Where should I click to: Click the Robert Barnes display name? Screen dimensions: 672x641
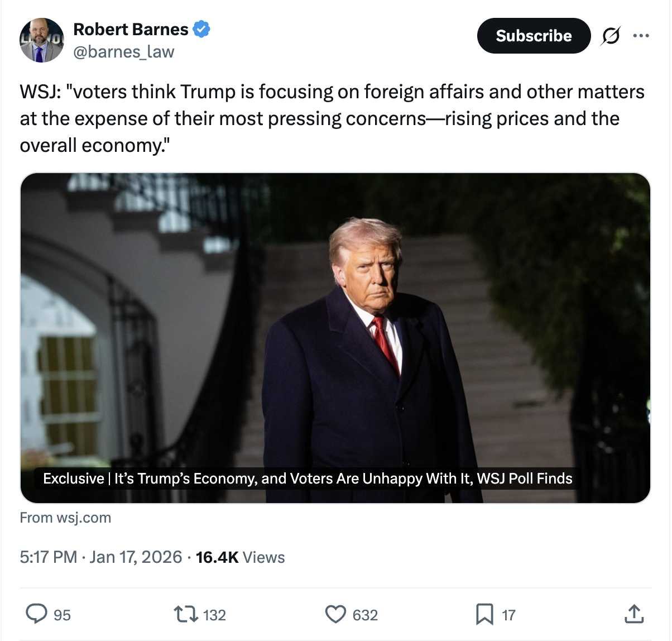131,29
